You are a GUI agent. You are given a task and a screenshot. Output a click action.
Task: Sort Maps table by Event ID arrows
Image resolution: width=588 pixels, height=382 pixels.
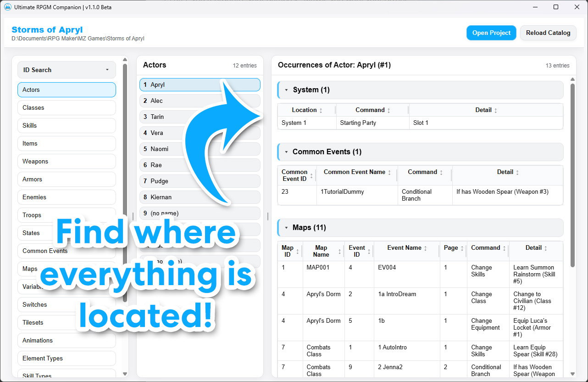click(x=369, y=252)
